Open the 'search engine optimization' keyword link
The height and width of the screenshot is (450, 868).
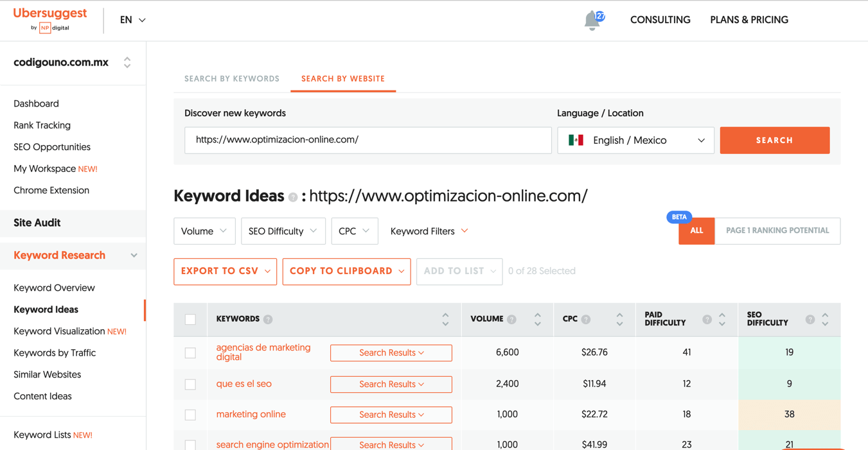[272, 444]
